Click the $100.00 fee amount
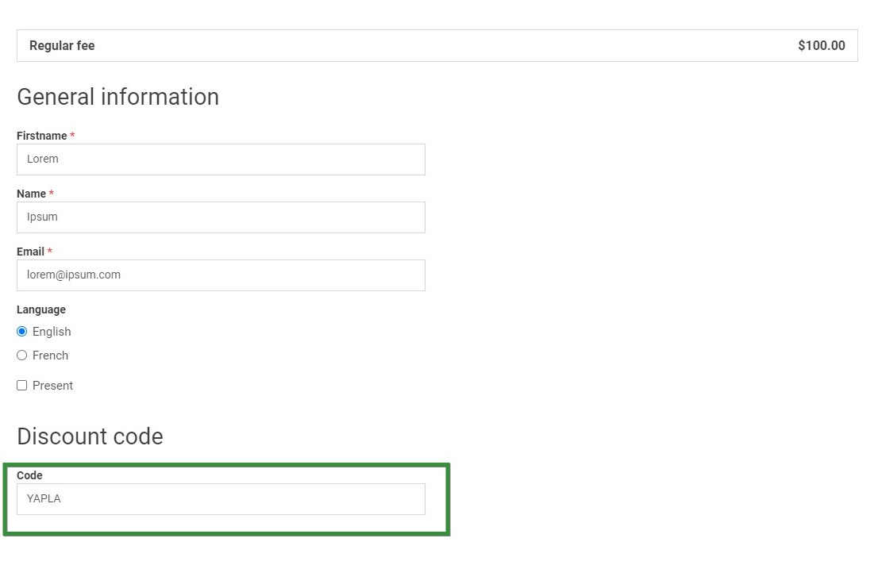 pyautogui.click(x=821, y=46)
